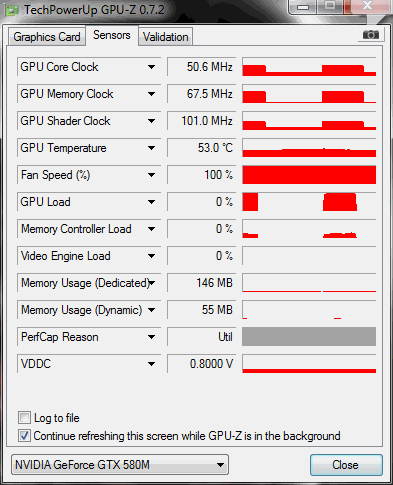Expand the PerfCap Reason dropdown arrow
The height and width of the screenshot is (485, 393).
pos(151,337)
